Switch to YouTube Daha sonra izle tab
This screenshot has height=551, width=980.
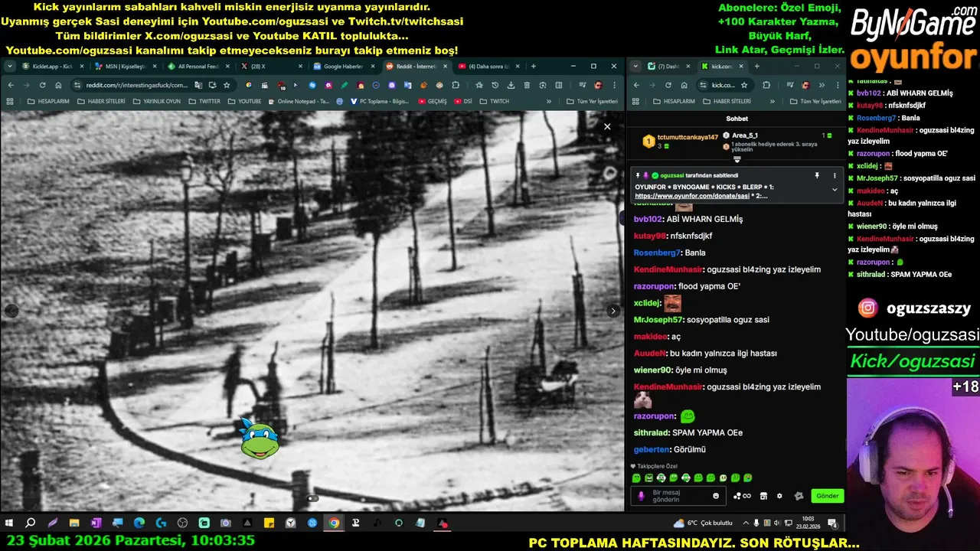click(488, 67)
